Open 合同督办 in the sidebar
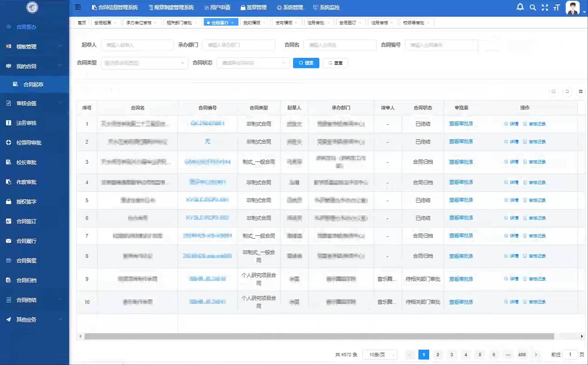The image size is (588, 365). coord(35,27)
